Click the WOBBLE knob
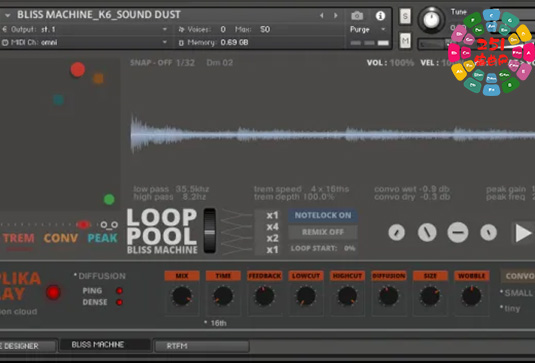 472,296
